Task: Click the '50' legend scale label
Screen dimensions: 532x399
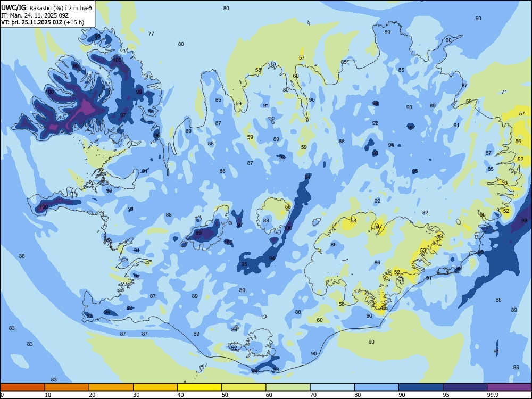Action: point(225,395)
